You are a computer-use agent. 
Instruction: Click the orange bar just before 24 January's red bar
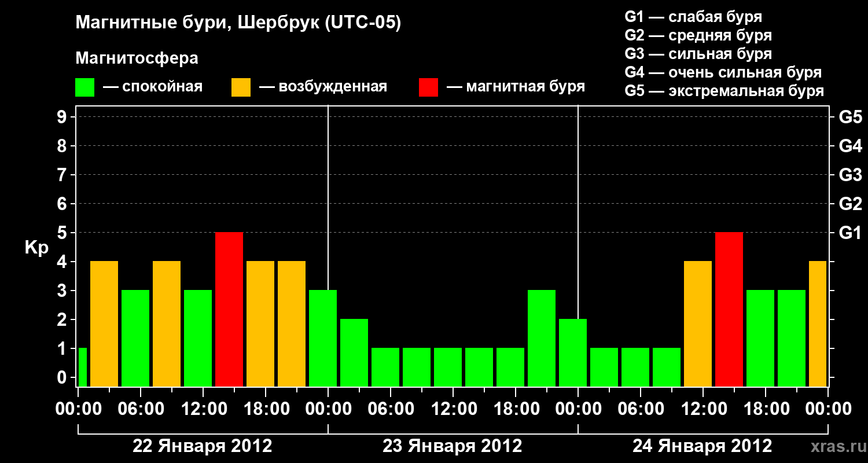coord(698,324)
